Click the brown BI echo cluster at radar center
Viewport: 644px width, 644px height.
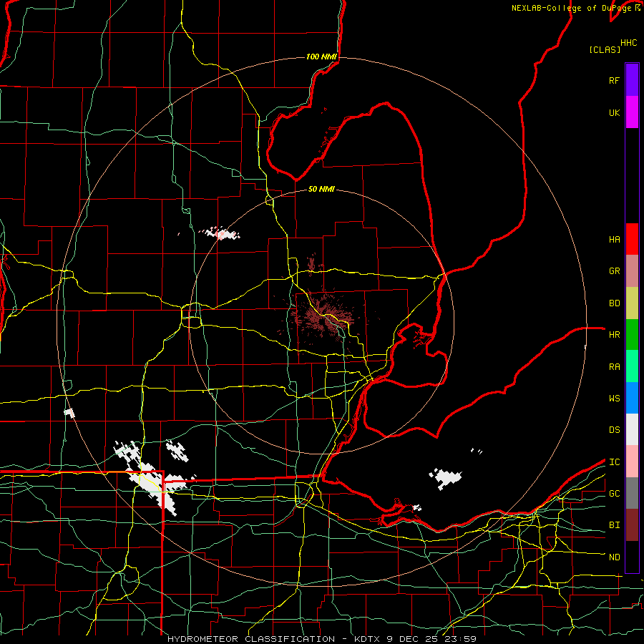[322, 316]
